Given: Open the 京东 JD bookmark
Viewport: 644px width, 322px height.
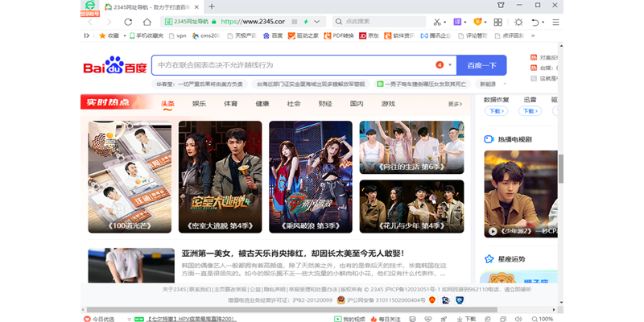Looking at the screenshot, I should click(x=369, y=35).
